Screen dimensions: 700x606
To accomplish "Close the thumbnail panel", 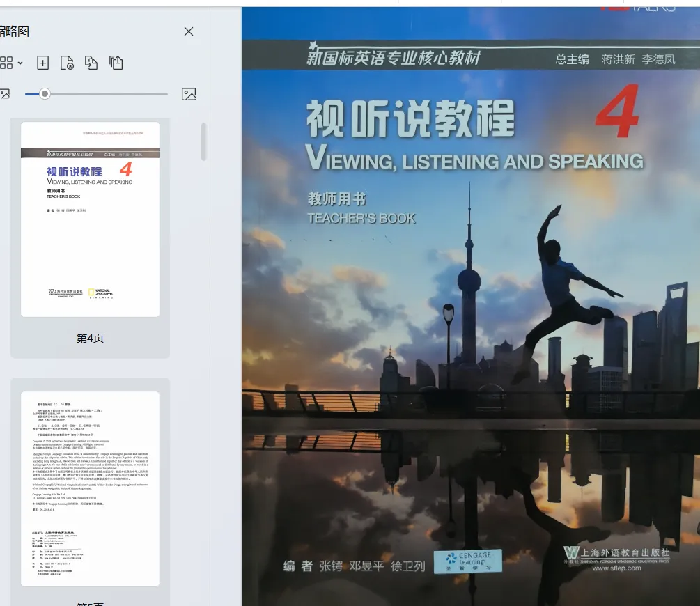I will click(188, 31).
